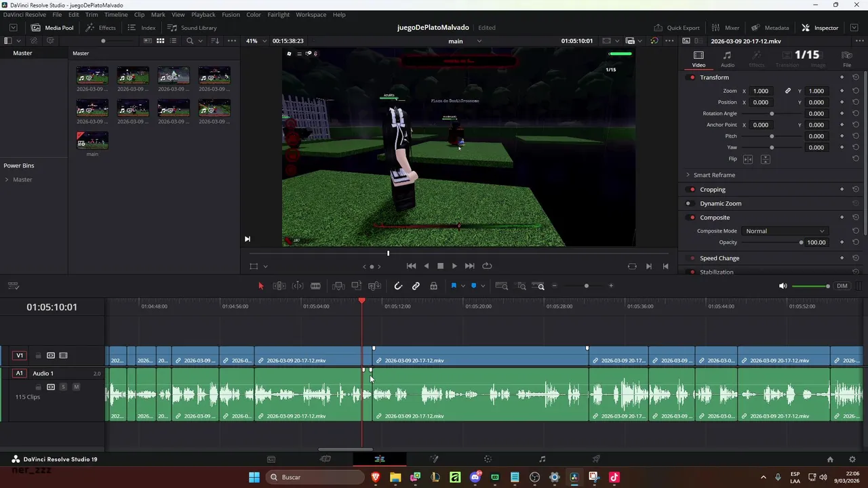The height and width of the screenshot is (488, 868).
Task: Expand the Speed Change section
Action: [x=719, y=258]
